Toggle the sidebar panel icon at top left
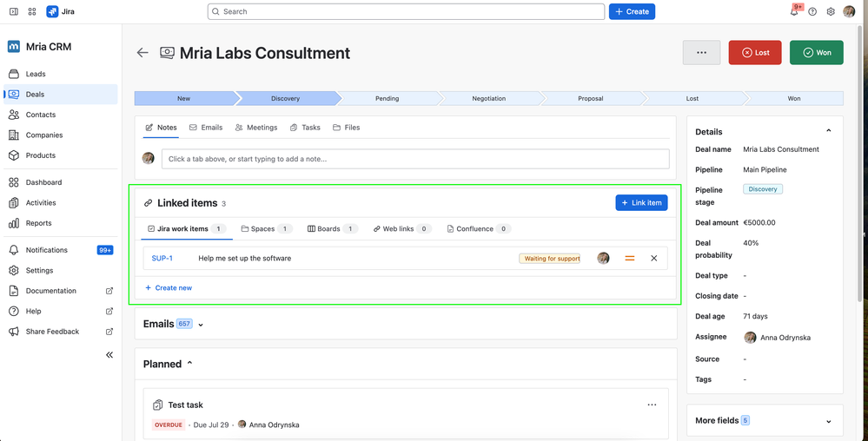The height and width of the screenshot is (441, 868). (x=13, y=11)
